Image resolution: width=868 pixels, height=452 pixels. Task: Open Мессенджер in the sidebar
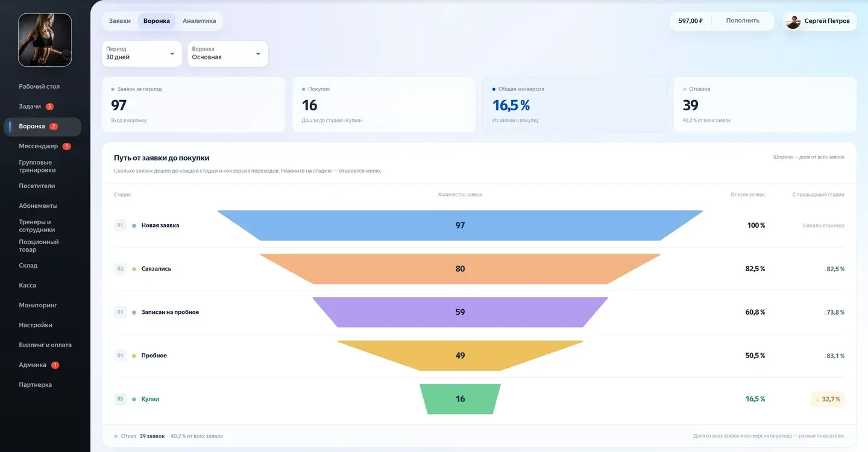point(39,146)
